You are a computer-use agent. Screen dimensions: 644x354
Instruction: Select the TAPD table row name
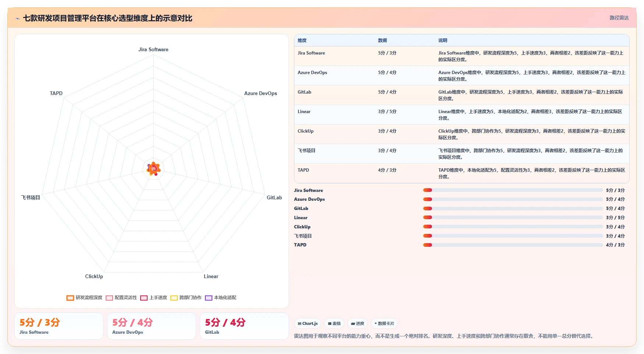(x=303, y=170)
